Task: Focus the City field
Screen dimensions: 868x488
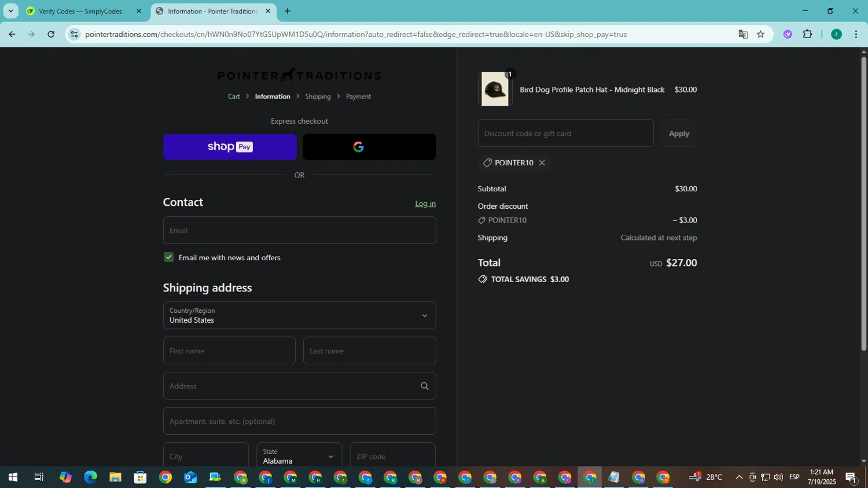Action: [x=206, y=456]
